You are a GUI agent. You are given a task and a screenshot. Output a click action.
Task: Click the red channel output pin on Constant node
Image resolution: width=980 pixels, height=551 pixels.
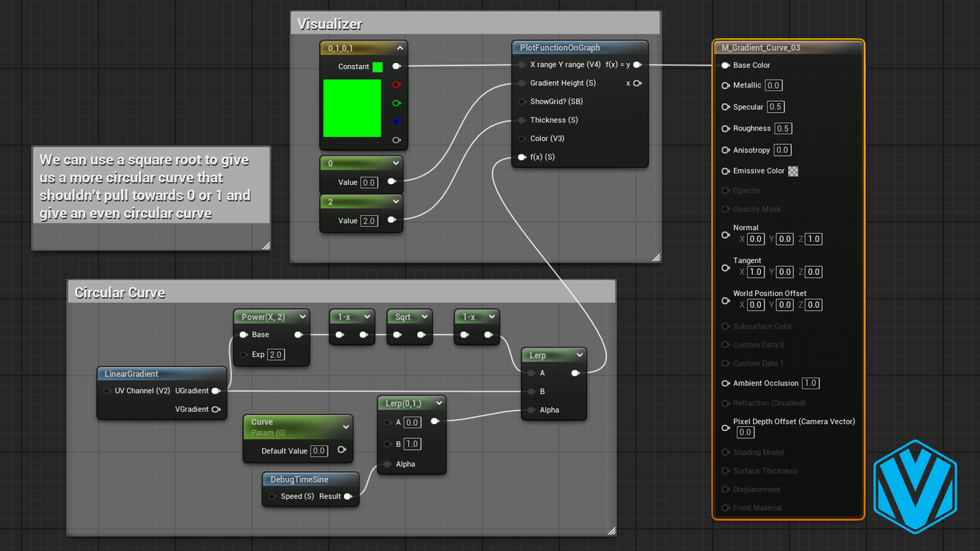click(396, 84)
